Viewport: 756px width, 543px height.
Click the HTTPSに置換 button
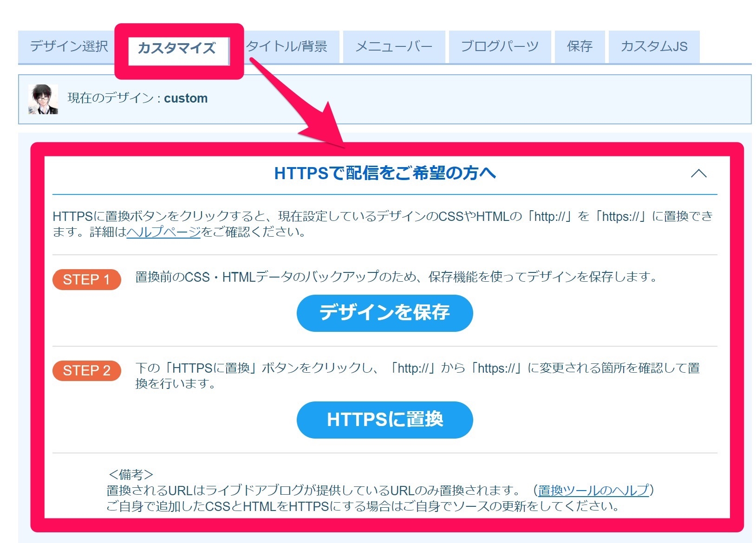coord(385,419)
